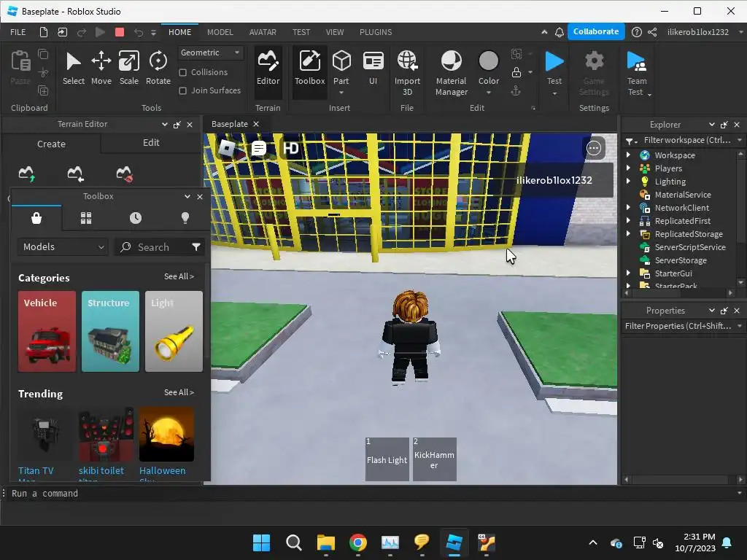
Task: Expand the StarterGui node
Action: tap(628, 273)
